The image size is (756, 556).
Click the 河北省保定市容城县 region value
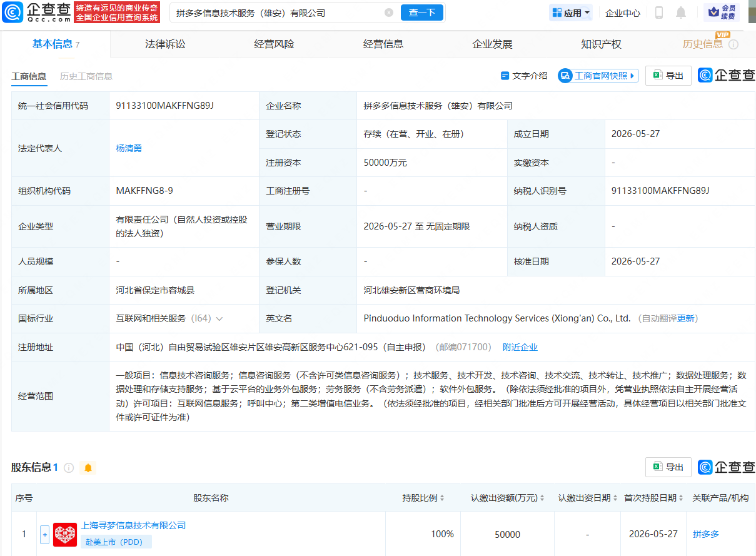155,290
